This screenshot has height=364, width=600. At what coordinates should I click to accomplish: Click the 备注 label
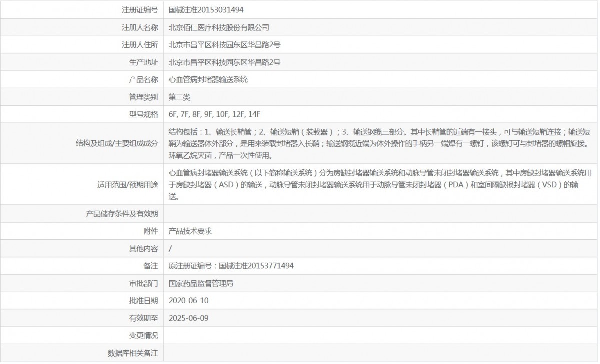(151, 266)
